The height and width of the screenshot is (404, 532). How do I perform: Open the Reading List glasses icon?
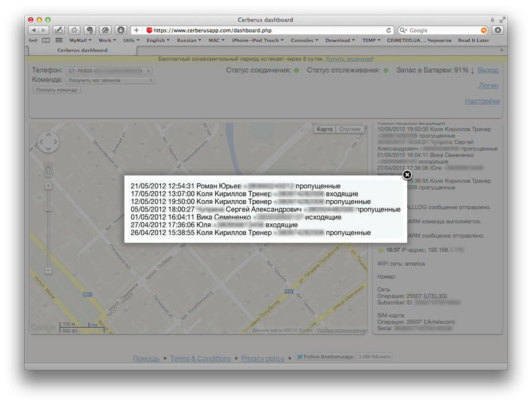click(x=33, y=41)
